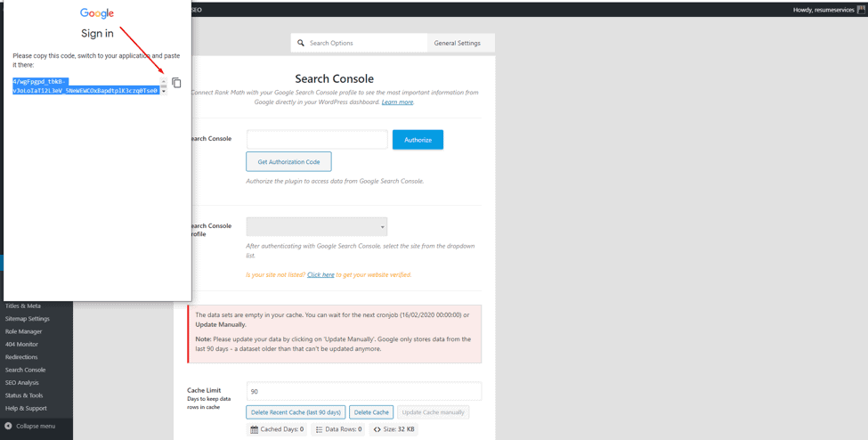Click the bold Update Manually text in notice
The image size is (868, 440).
click(x=221, y=324)
